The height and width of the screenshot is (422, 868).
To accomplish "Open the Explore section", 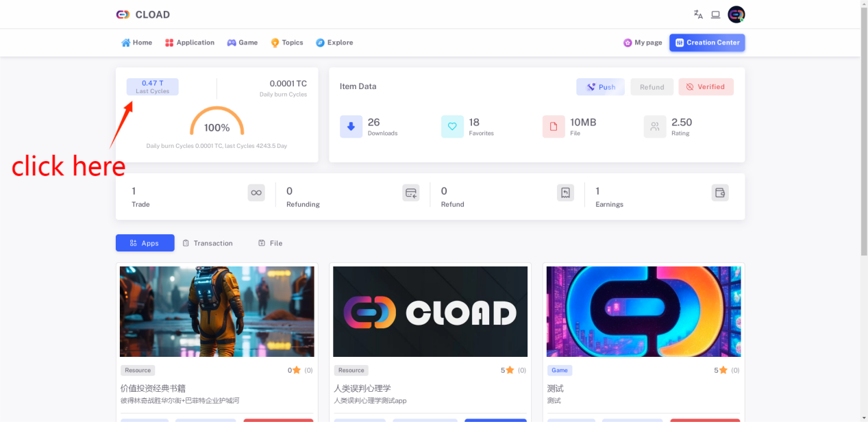I will pyautogui.click(x=334, y=42).
